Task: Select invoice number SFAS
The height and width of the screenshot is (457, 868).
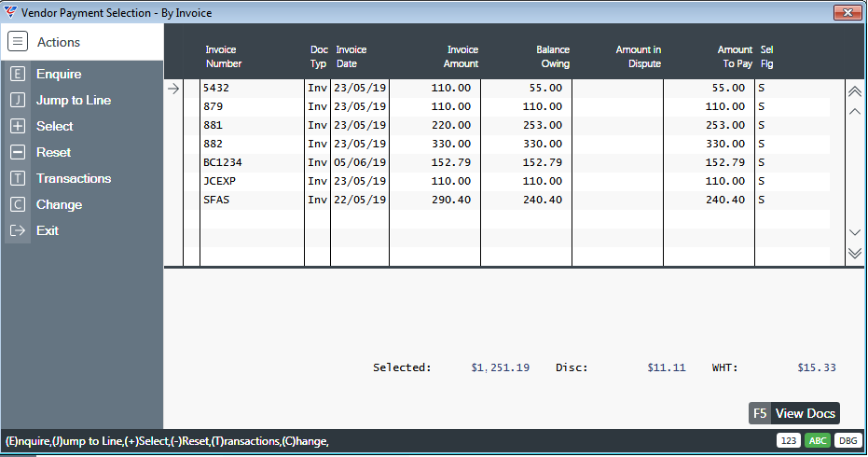Action: [x=216, y=200]
